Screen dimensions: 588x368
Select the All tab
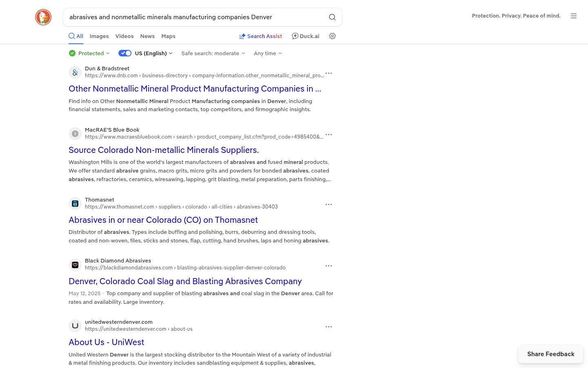76,36
